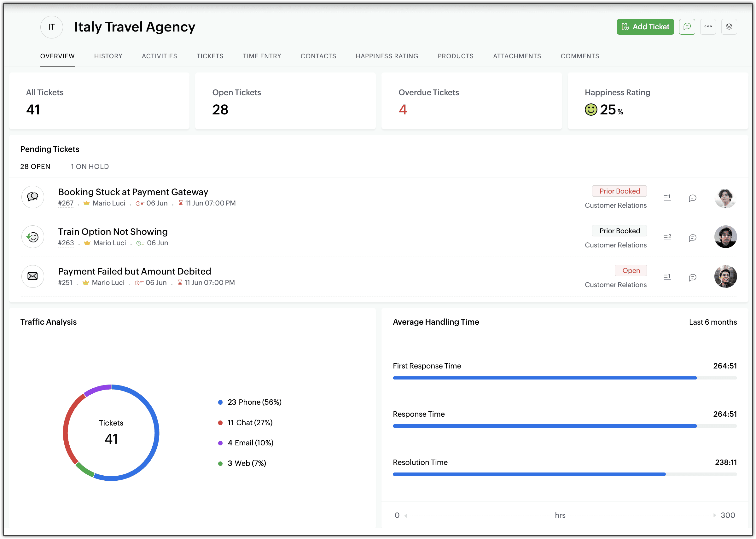Click agent avatar on Payment Failed ticket
This screenshot has height=539, width=756.
point(725,276)
